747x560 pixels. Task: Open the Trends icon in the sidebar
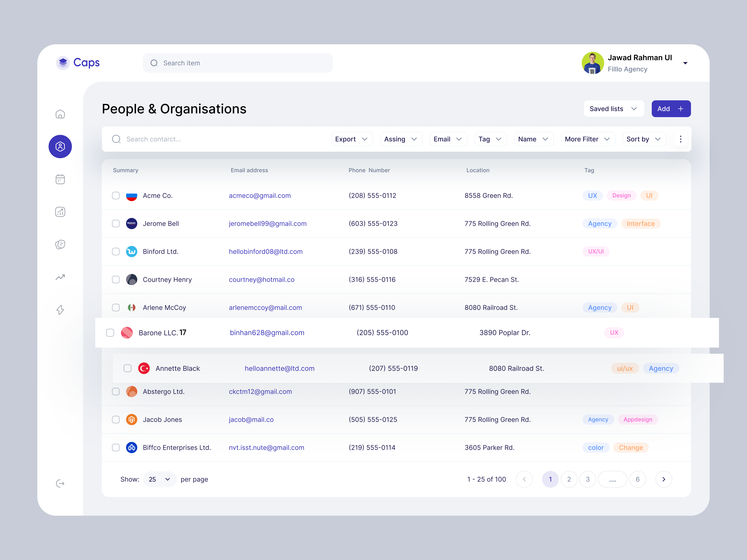[x=60, y=277]
